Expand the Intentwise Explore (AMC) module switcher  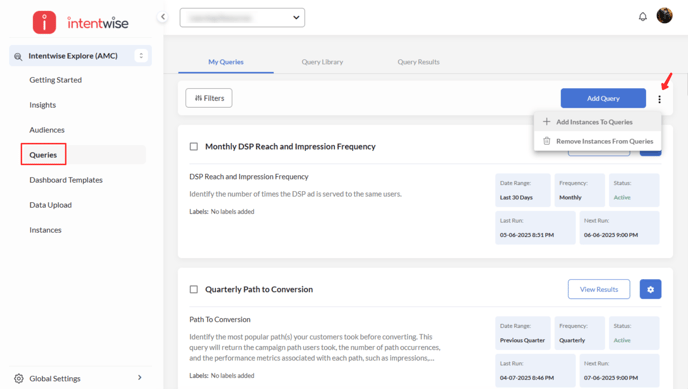[x=141, y=56]
